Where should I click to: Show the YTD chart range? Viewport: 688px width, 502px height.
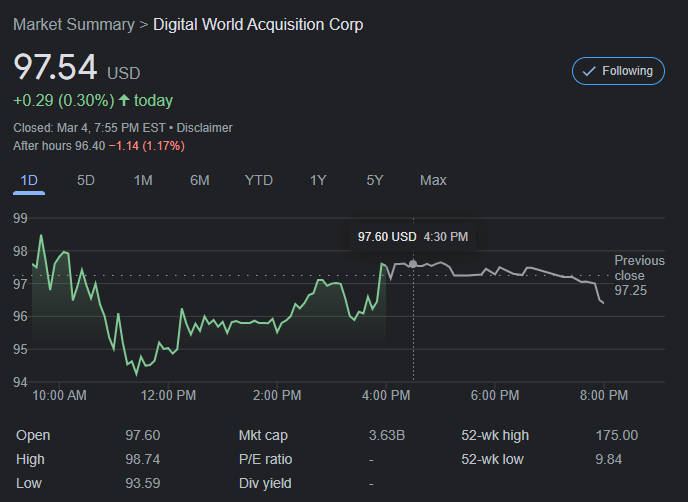tap(259, 180)
